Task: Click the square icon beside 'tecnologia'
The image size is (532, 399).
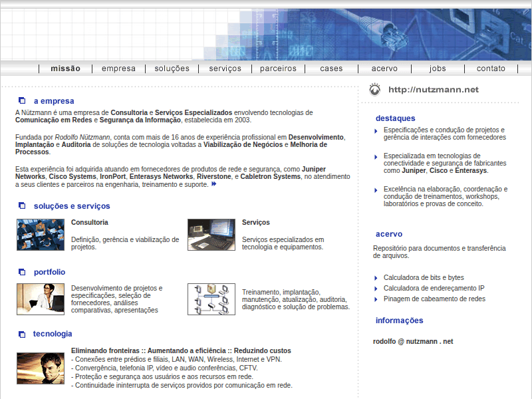Action: click(22, 334)
